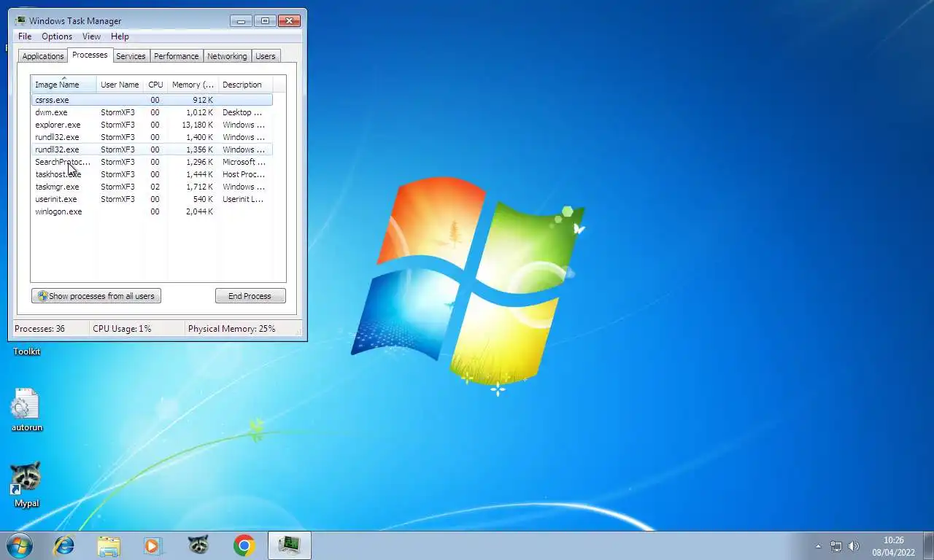934x560 pixels.
Task: Select rundll32.exe using 1,356 K
Action: 152,149
